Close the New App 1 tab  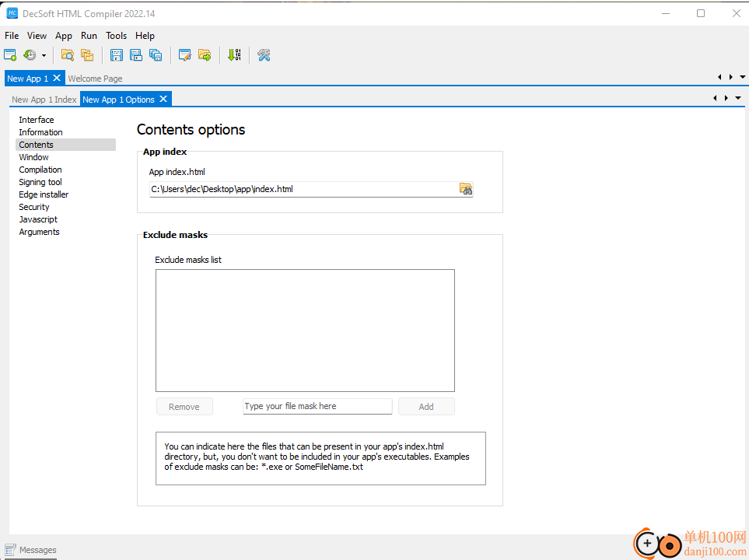click(x=57, y=78)
